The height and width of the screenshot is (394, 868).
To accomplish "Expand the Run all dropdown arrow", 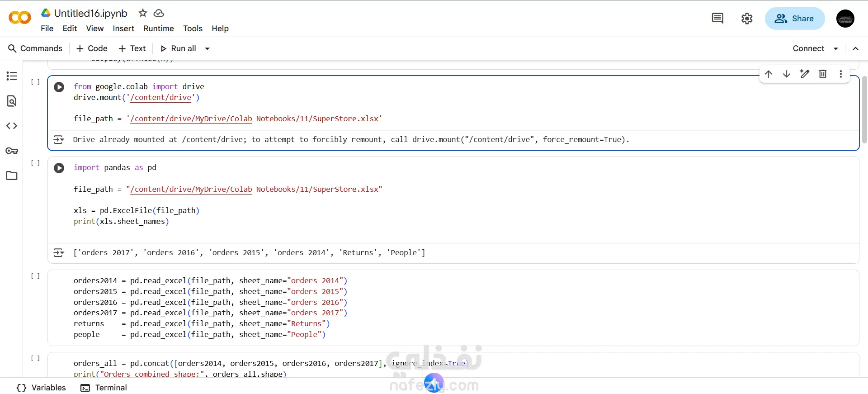I will coord(208,48).
